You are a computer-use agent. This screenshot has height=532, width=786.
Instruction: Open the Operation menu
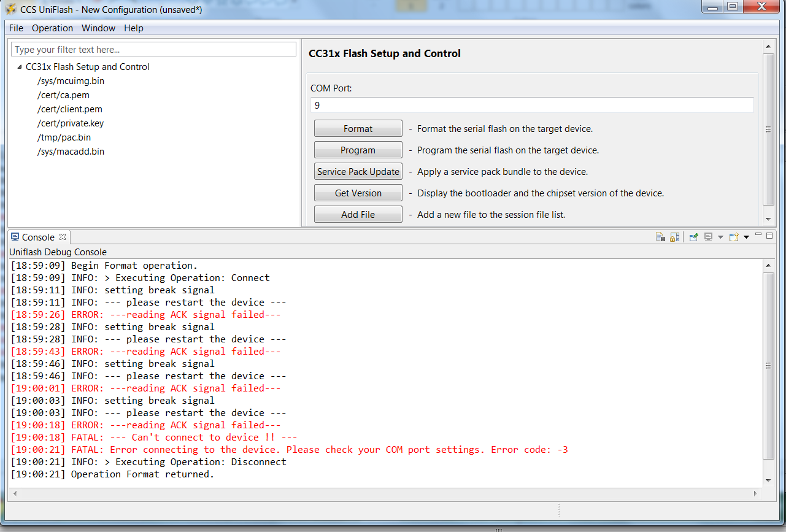coord(52,28)
